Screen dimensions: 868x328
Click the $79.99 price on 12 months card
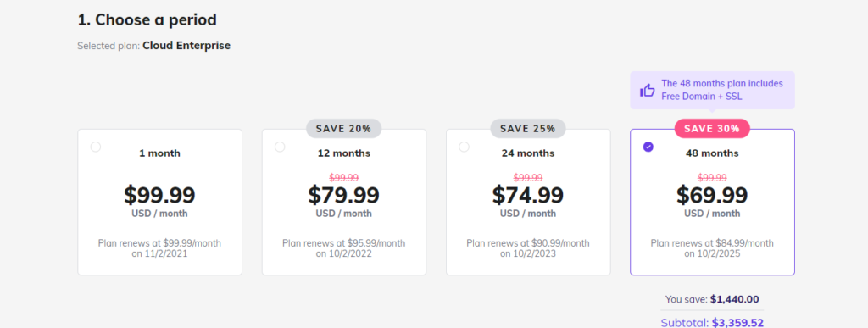coord(344,195)
